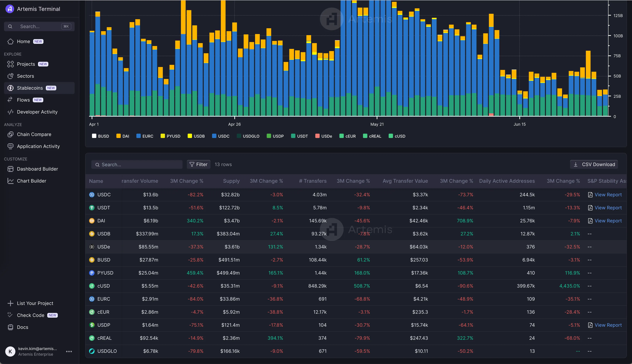Viewport: 632px width, 364px height.
Task: Click the Stablecoins coin icon
Action: [11, 88]
